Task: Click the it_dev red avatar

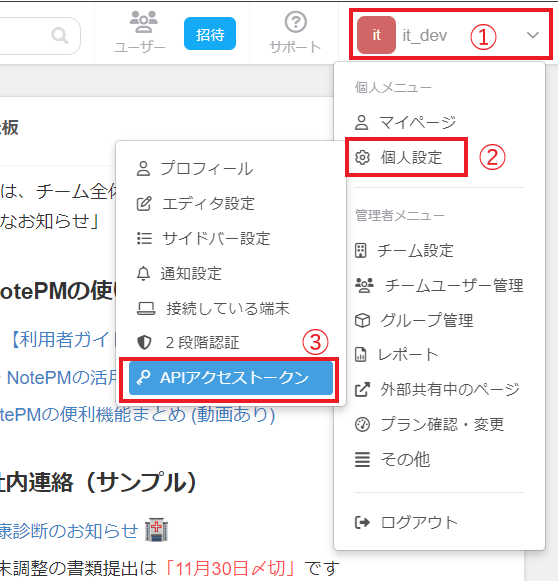Action: click(x=376, y=35)
